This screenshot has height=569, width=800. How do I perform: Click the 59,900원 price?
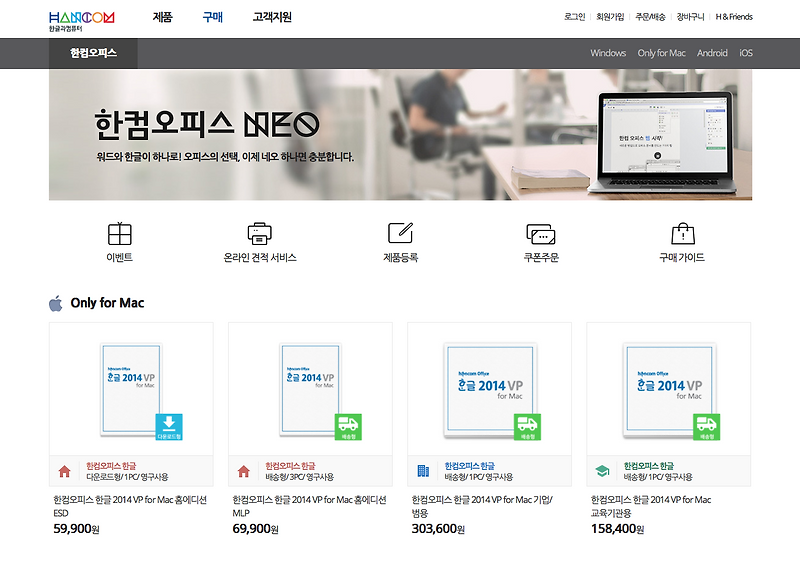pyautogui.click(x=76, y=529)
